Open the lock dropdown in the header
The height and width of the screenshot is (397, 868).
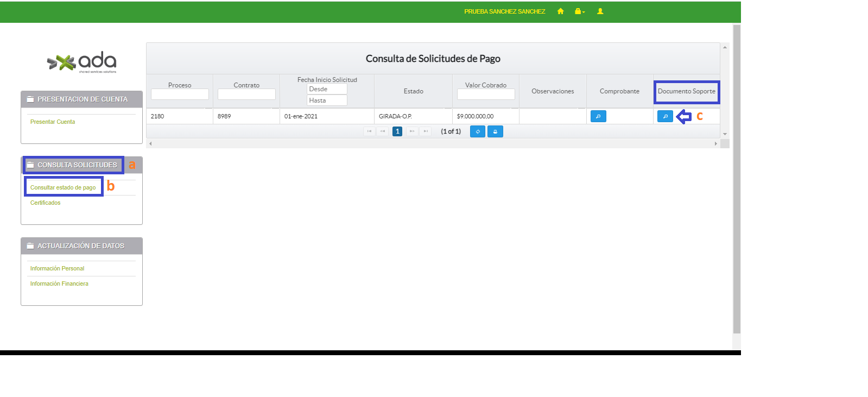(579, 11)
